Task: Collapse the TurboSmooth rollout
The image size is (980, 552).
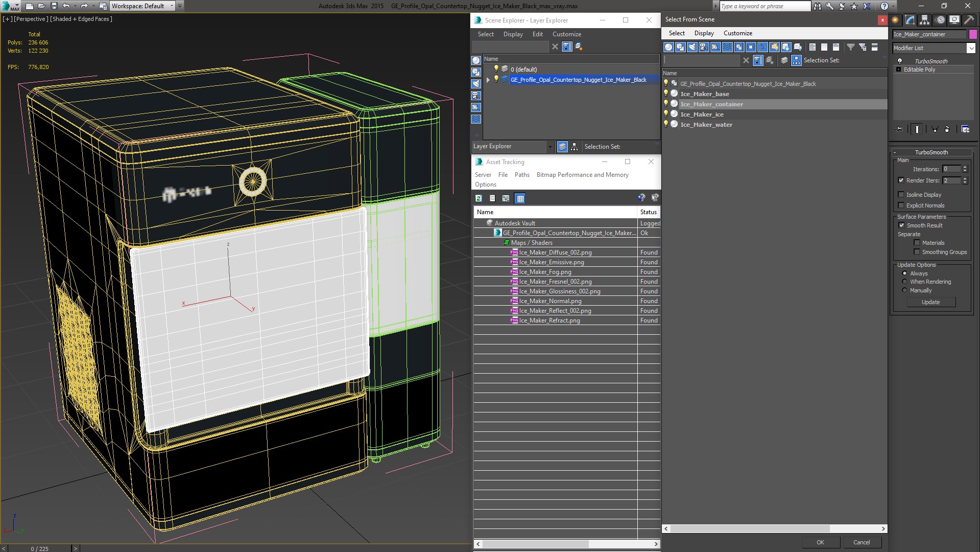Action: click(x=895, y=152)
